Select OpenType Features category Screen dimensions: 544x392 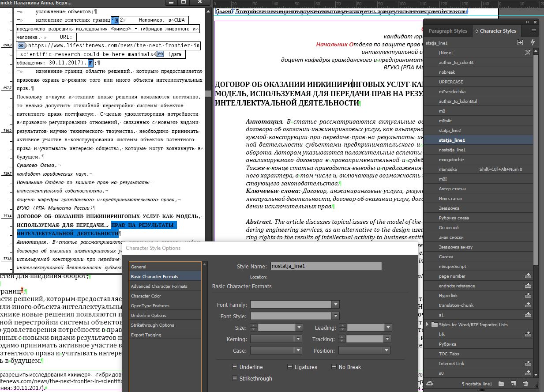click(x=165, y=305)
